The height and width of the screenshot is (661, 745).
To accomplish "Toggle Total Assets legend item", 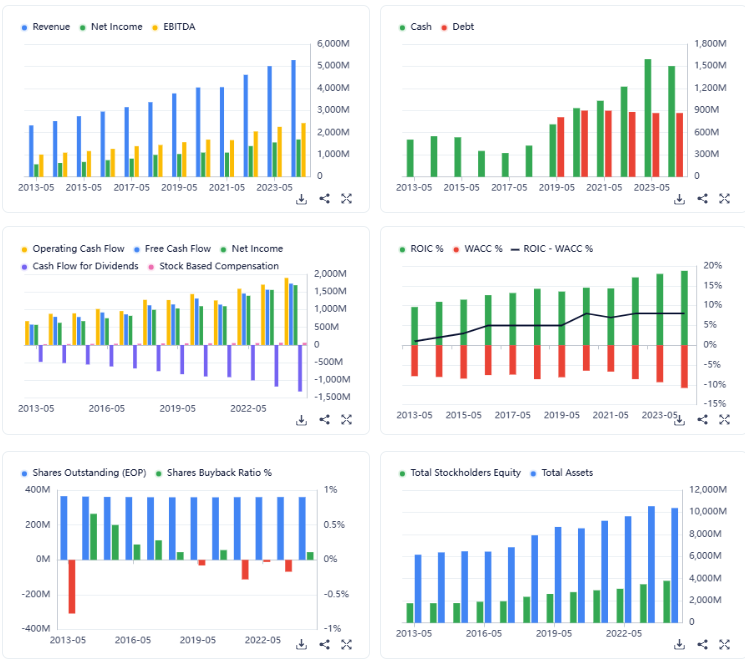I will pos(562,473).
